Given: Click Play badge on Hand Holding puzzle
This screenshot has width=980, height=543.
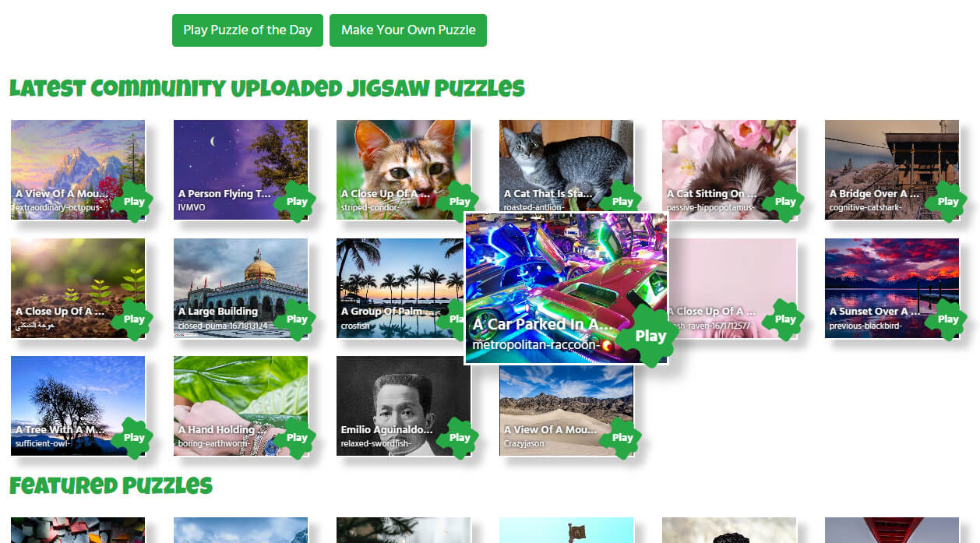Looking at the screenshot, I should pos(297,437).
